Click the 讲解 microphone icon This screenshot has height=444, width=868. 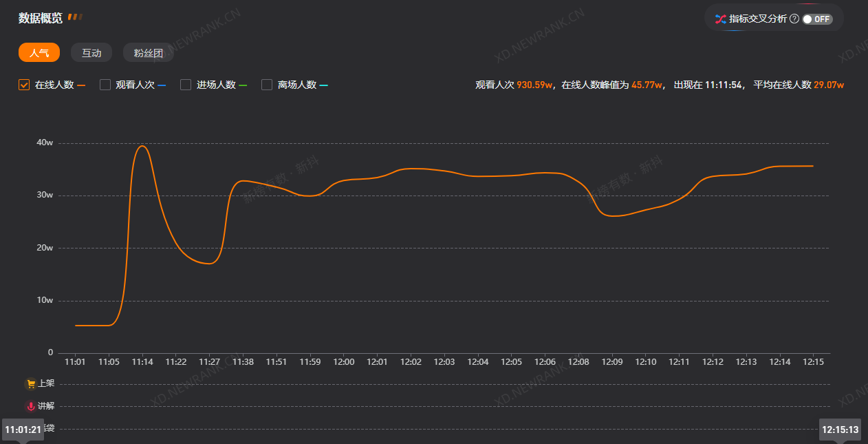pos(31,406)
